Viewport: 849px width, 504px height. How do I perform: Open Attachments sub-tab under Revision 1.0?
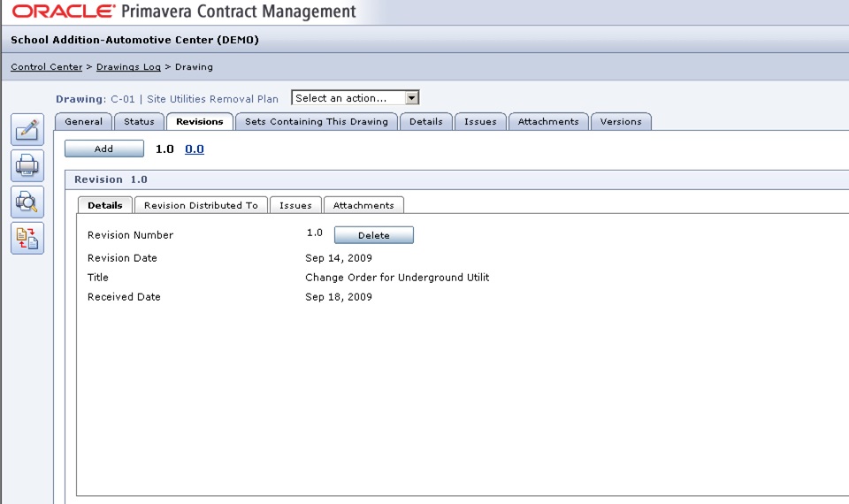coord(363,205)
